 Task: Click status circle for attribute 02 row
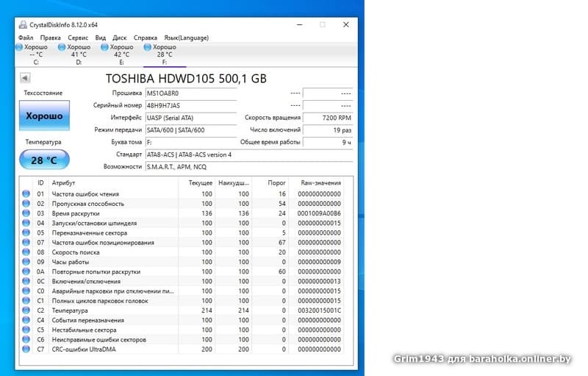[x=26, y=203]
